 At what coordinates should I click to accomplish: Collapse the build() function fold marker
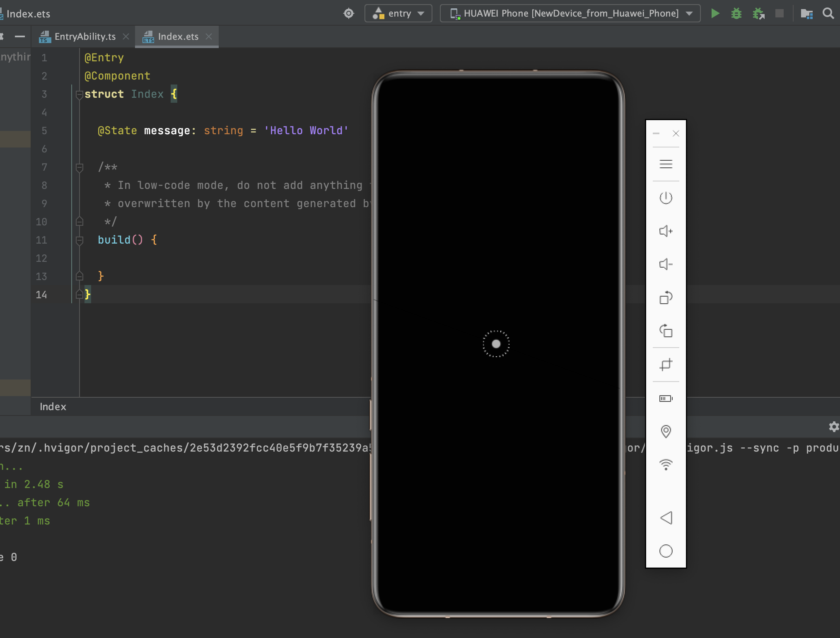[80, 240]
